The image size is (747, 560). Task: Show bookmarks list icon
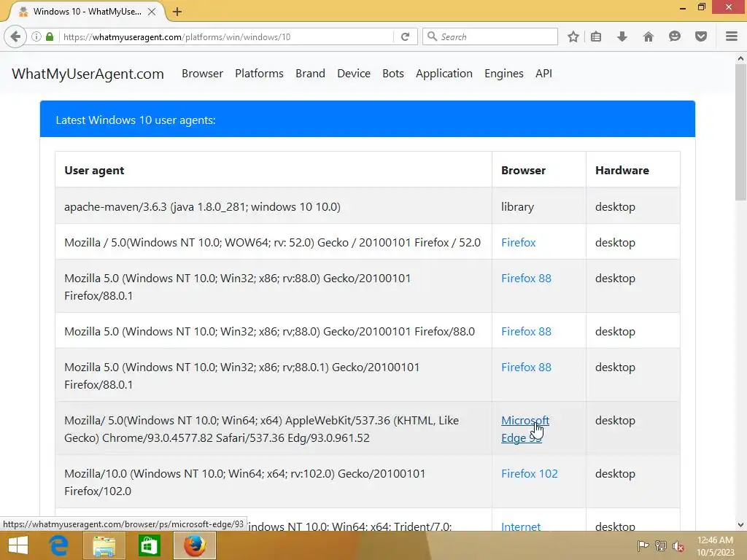[x=596, y=36]
